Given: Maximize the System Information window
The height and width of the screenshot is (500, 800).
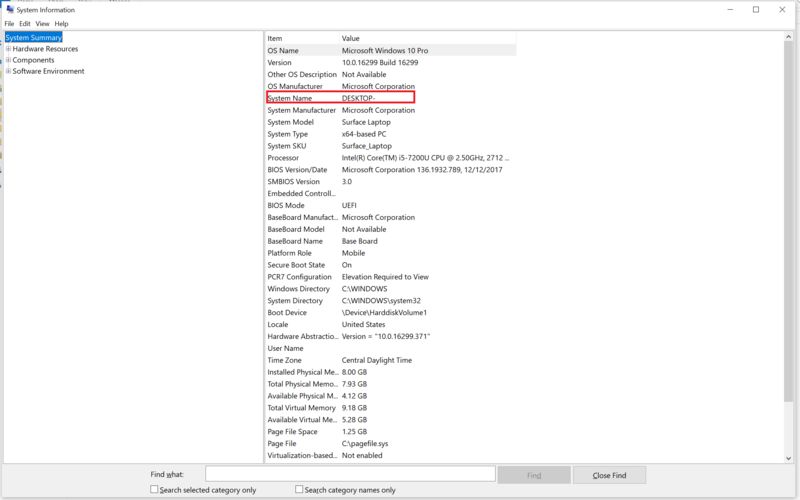Looking at the screenshot, I should pos(755,10).
